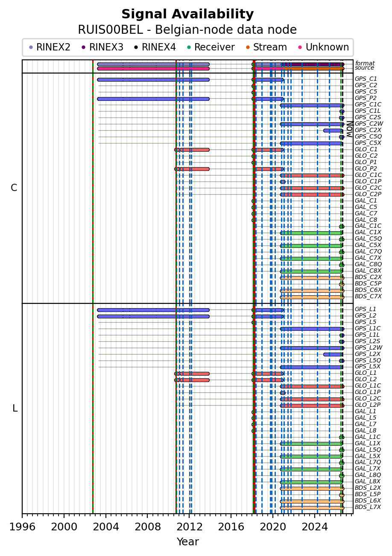Click the green GAL_L7X availability bar
Image resolution: width=392 pixels, height=556 pixels.
[312, 469]
